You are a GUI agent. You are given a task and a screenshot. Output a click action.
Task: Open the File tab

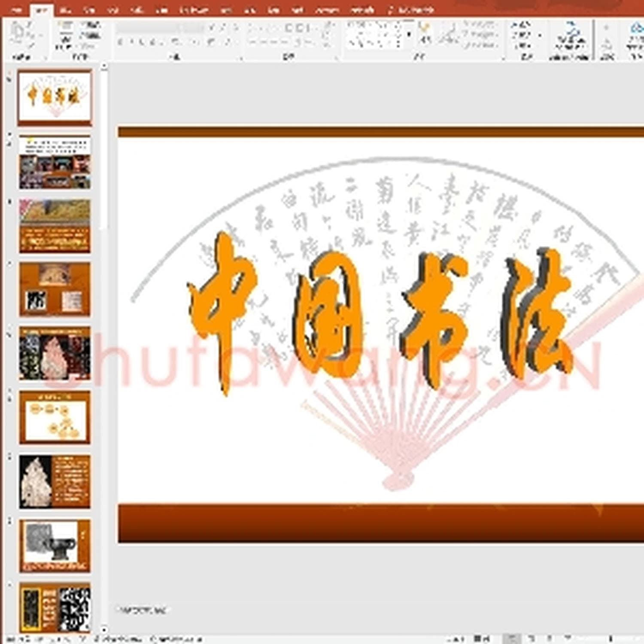[17, 9]
